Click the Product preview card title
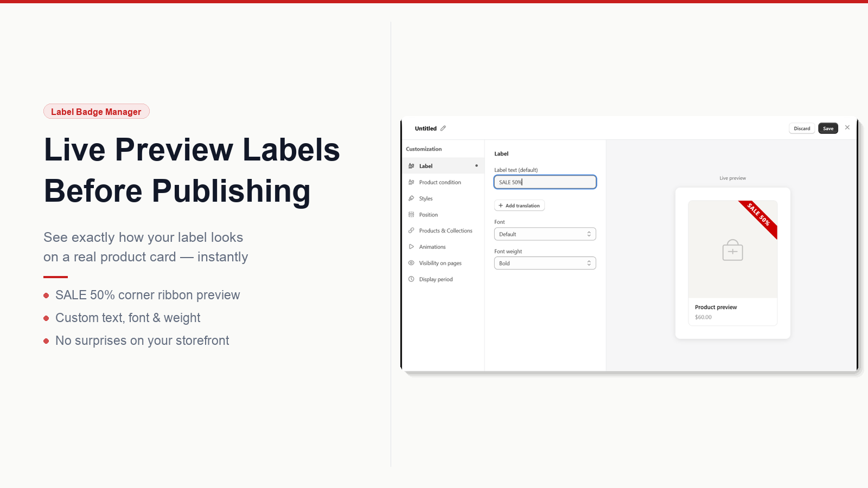The image size is (868, 488). click(716, 307)
